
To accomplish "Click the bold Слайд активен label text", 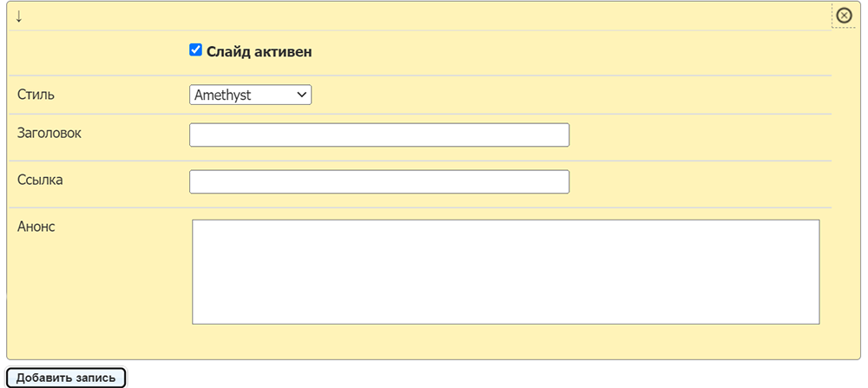I will [x=259, y=51].
